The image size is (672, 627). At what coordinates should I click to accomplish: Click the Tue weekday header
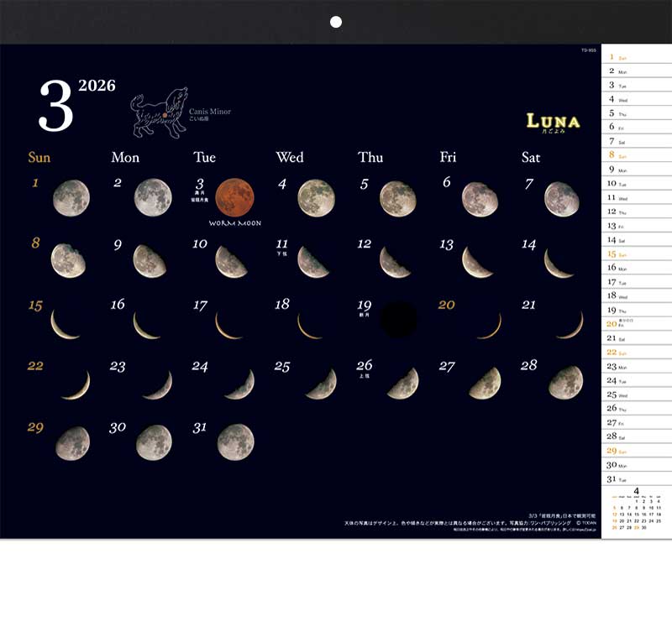click(x=204, y=157)
